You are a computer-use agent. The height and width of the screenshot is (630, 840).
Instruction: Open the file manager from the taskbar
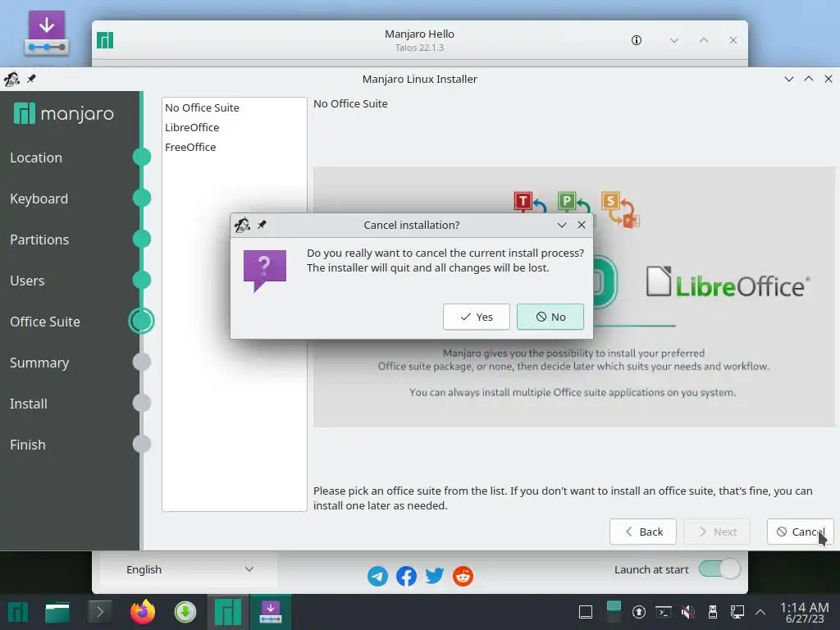tap(57, 612)
